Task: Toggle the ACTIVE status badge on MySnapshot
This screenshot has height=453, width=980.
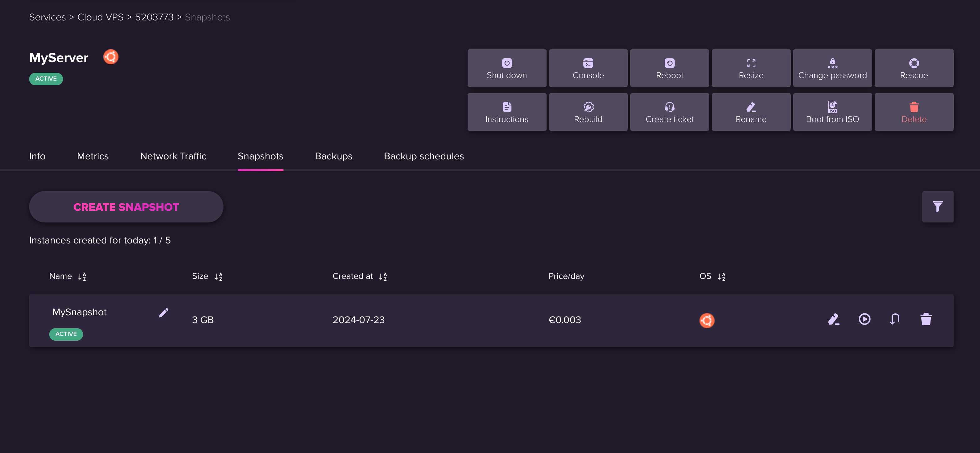Action: [66, 334]
